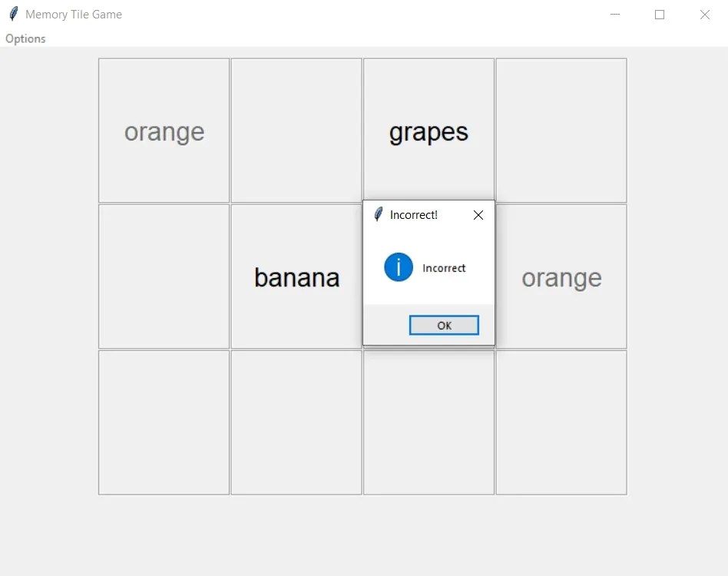Click the blank tile below the banana tile
Image resolution: width=728 pixels, height=576 pixels.
(x=296, y=422)
